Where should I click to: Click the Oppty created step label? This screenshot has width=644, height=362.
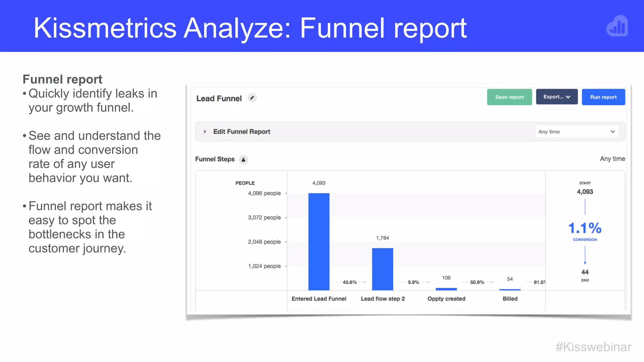click(x=446, y=299)
